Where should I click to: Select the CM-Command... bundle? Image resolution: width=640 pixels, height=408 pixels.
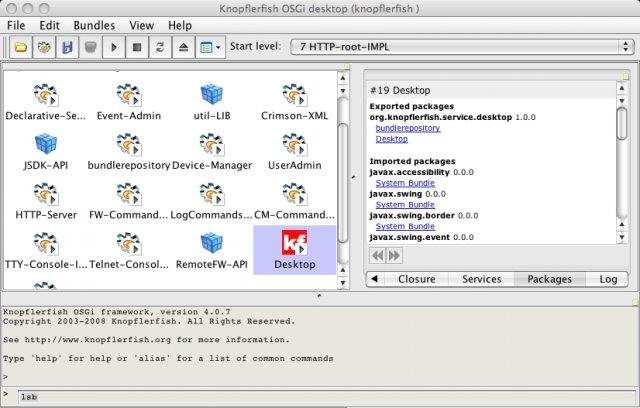294,201
